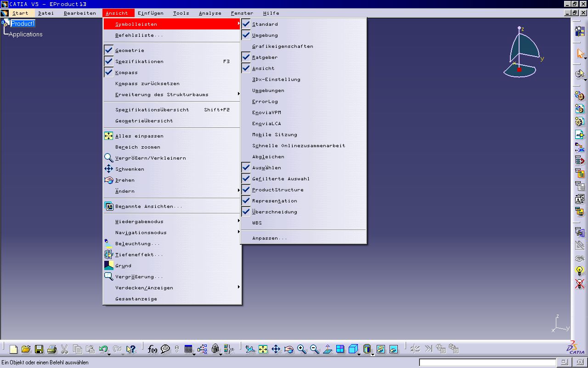Click Gesamtanzeige menu entry
The height and width of the screenshot is (368, 588).
[x=172, y=299]
